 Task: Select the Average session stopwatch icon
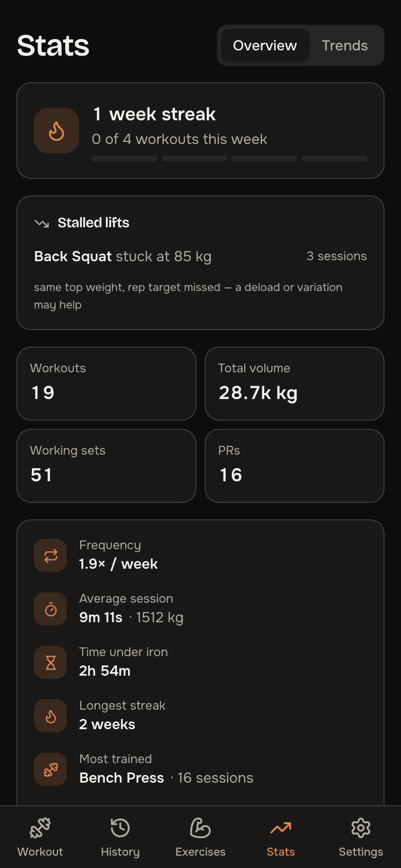(50, 609)
